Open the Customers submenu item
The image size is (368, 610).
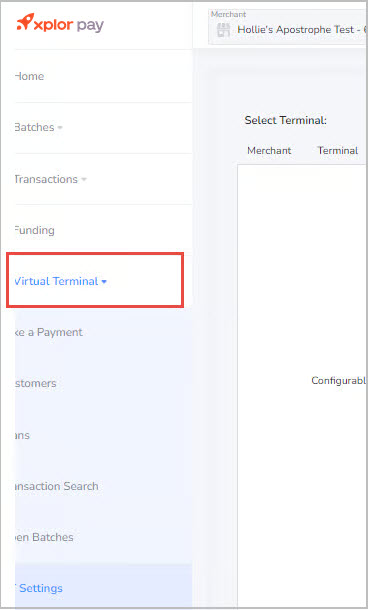click(x=35, y=383)
